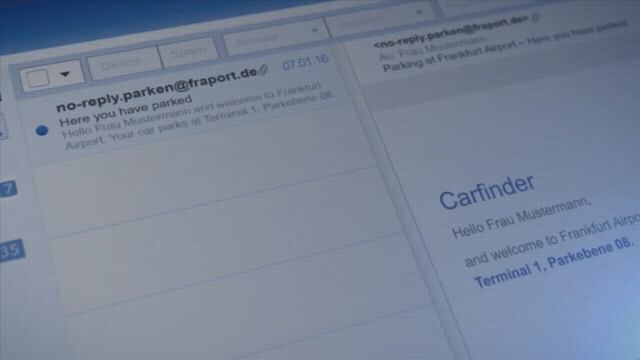Click the sidebar badge showing 7
Screen dimensions: 640x360
pos(8,189)
